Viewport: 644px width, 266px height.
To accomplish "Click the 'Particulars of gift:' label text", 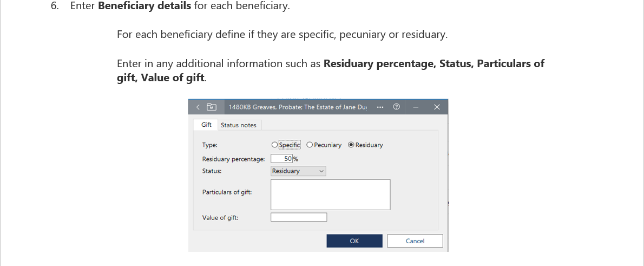I will pyautogui.click(x=226, y=192).
